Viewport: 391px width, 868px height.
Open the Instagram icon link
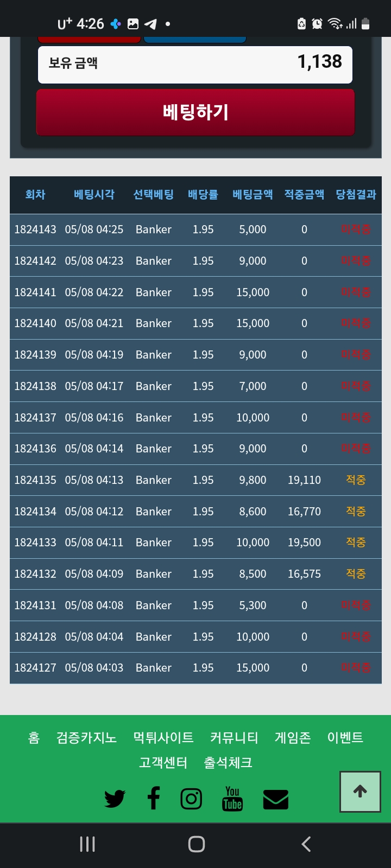(x=191, y=799)
